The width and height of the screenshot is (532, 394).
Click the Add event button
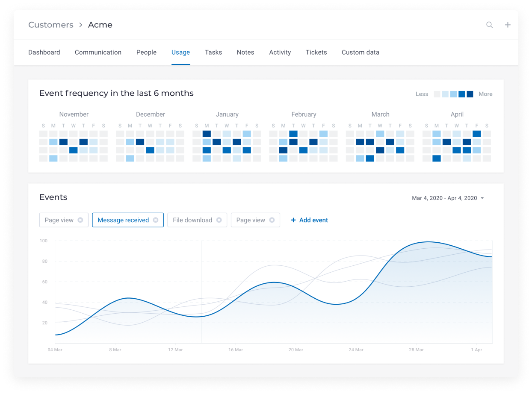[x=309, y=220]
